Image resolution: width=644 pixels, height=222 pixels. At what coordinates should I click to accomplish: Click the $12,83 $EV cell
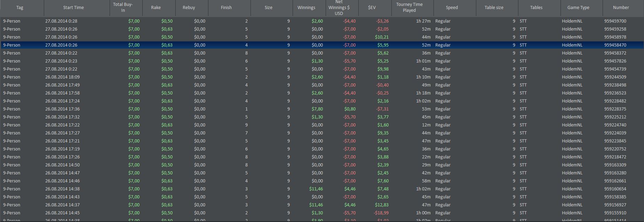[x=382, y=205]
